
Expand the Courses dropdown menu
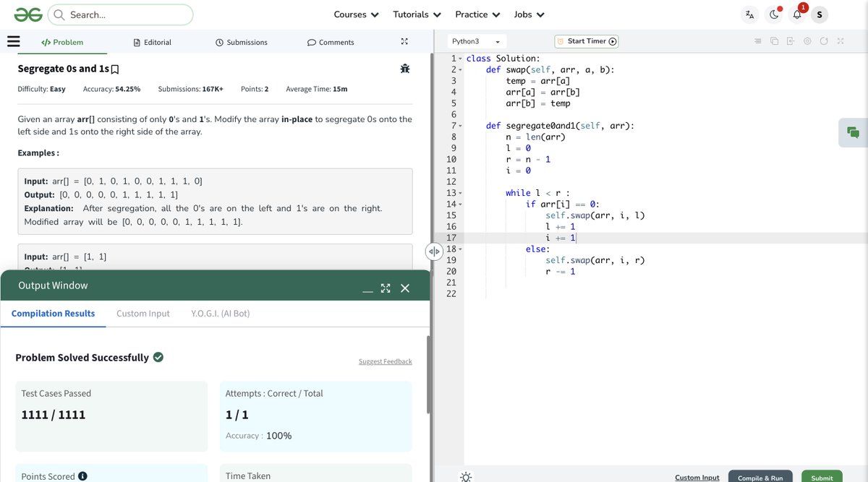tap(356, 14)
